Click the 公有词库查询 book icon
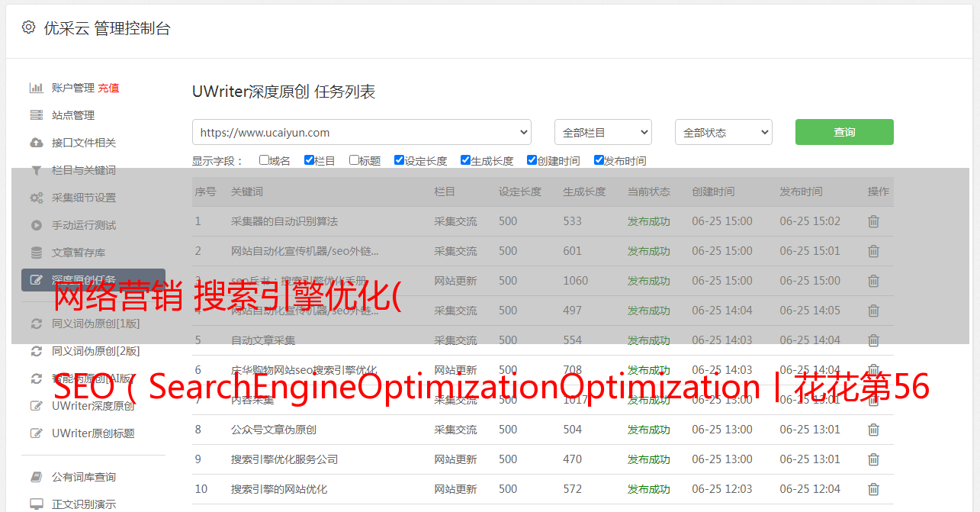The width and height of the screenshot is (980, 512). [36, 477]
